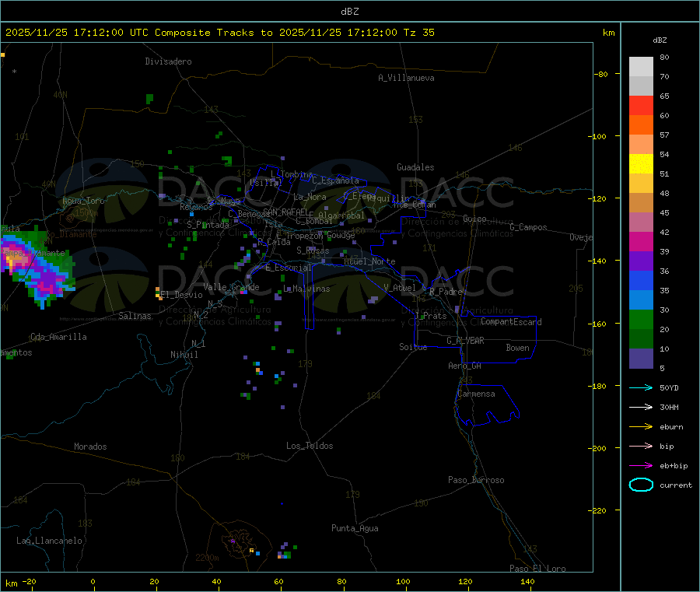Image resolution: width=700 pixels, height=592 pixels.
Task: Click the 'Morados' place label
Action: 90,447
